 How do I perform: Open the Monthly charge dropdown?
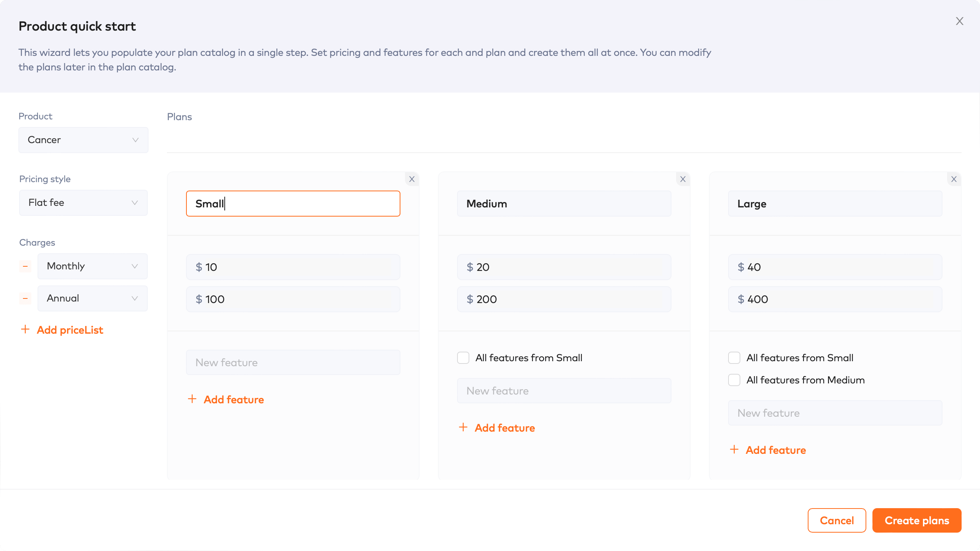click(x=93, y=266)
